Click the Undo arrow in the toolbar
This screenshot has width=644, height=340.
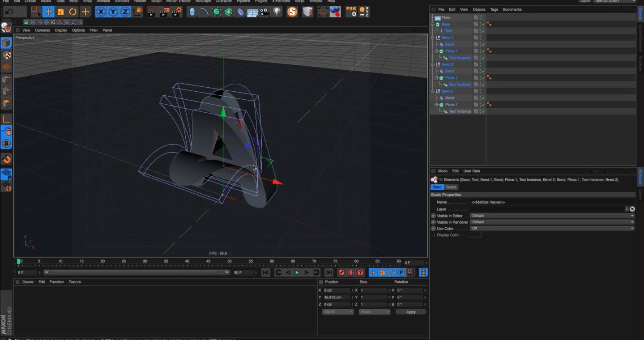(9, 12)
